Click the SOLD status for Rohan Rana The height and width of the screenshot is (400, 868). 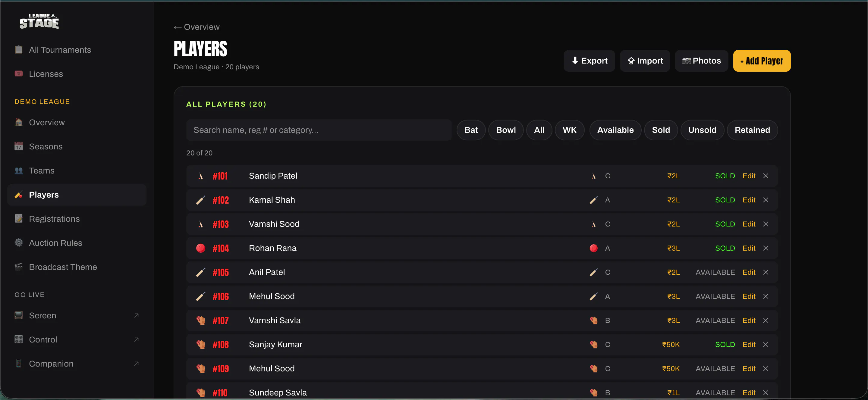click(x=725, y=248)
